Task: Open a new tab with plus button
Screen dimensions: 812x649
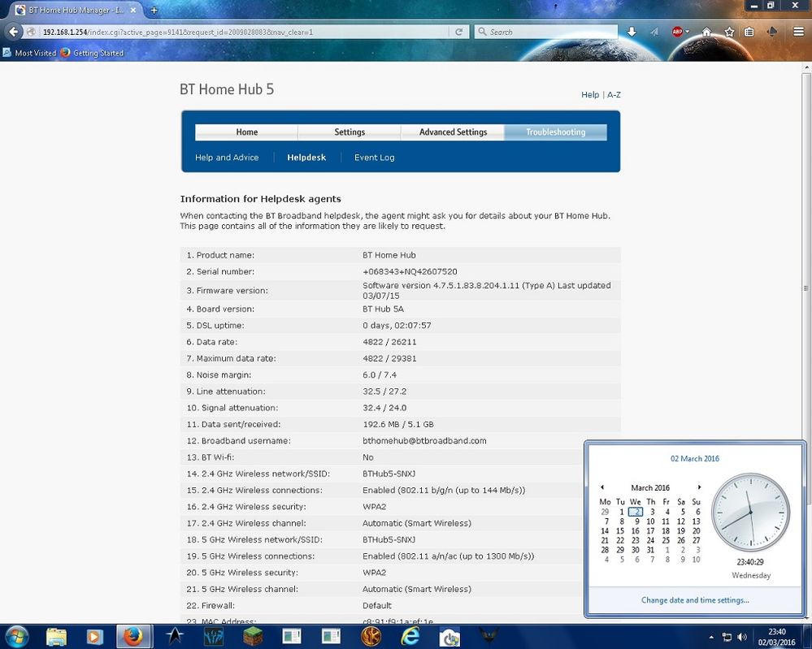Action: click(154, 10)
